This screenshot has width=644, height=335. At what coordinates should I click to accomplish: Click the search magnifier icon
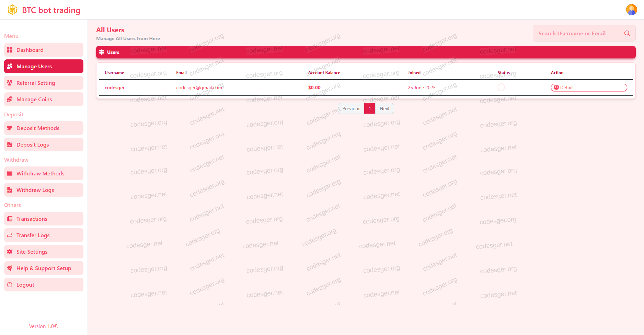(627, 33)
